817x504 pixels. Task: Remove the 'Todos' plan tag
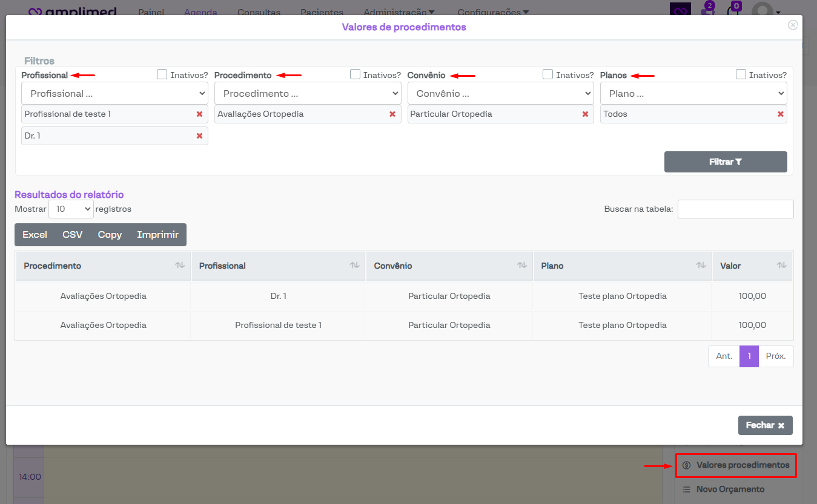[x=781, y=114]
